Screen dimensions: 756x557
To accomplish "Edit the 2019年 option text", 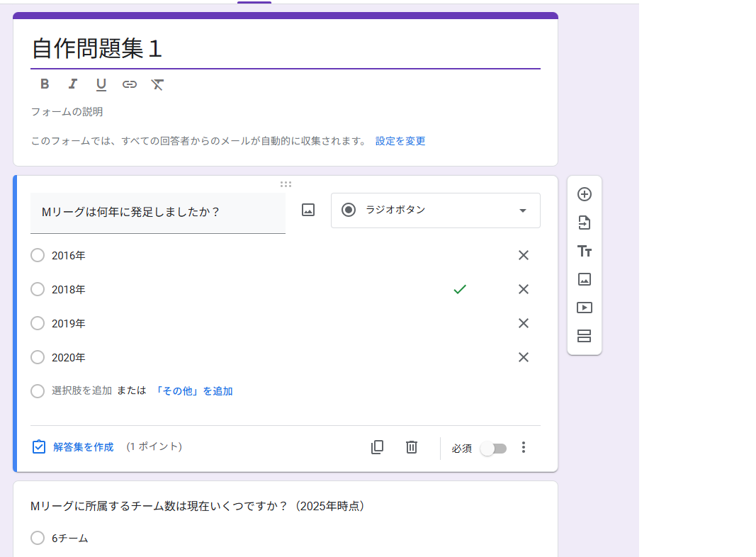I will pyautogui.click(x=69, y=324).
